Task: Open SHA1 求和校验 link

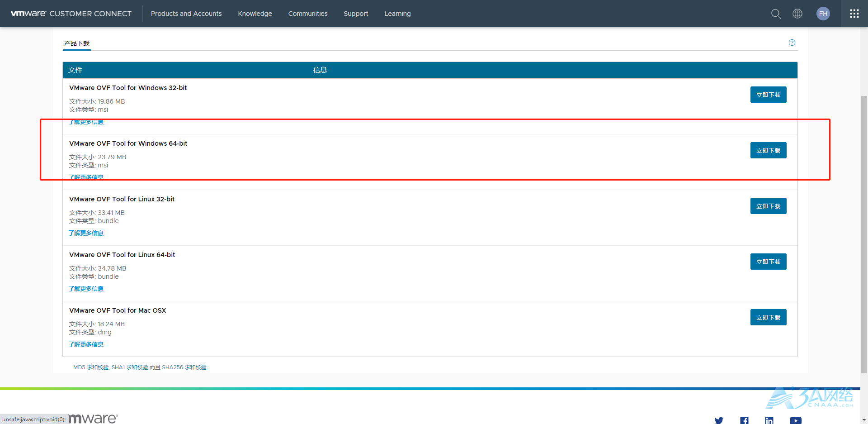Action: click(x=130, y=367)
